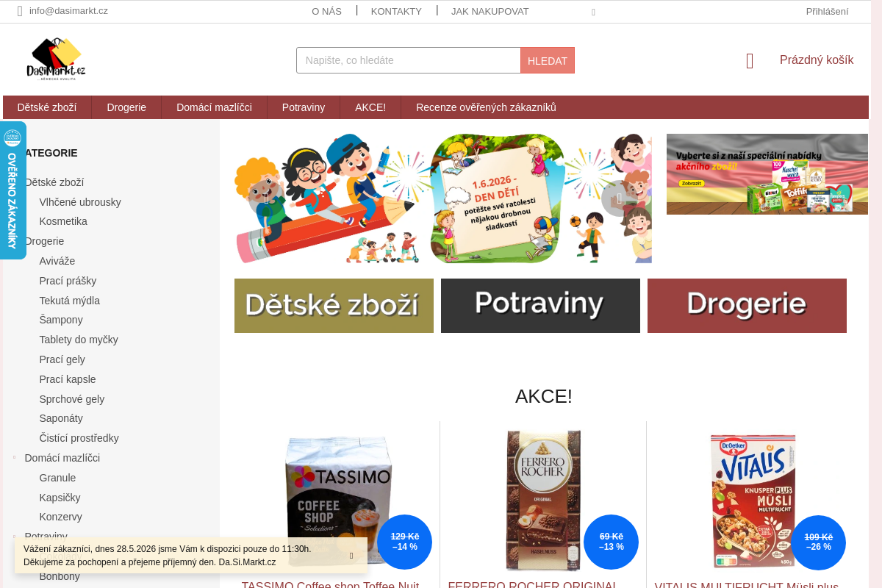Click the Dětské zboží category tile
The image size is (882, 588).
pos(334,306)
